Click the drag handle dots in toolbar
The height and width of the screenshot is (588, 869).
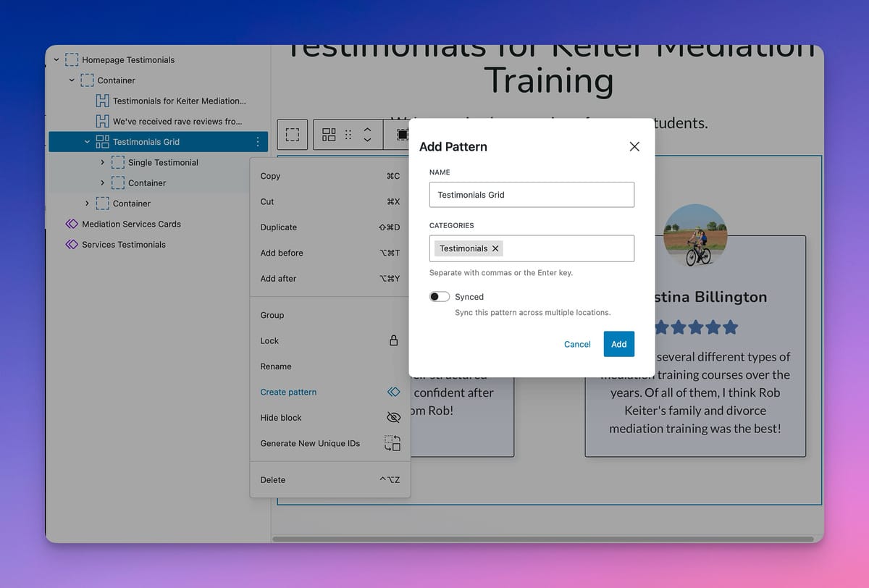[348, 135]
